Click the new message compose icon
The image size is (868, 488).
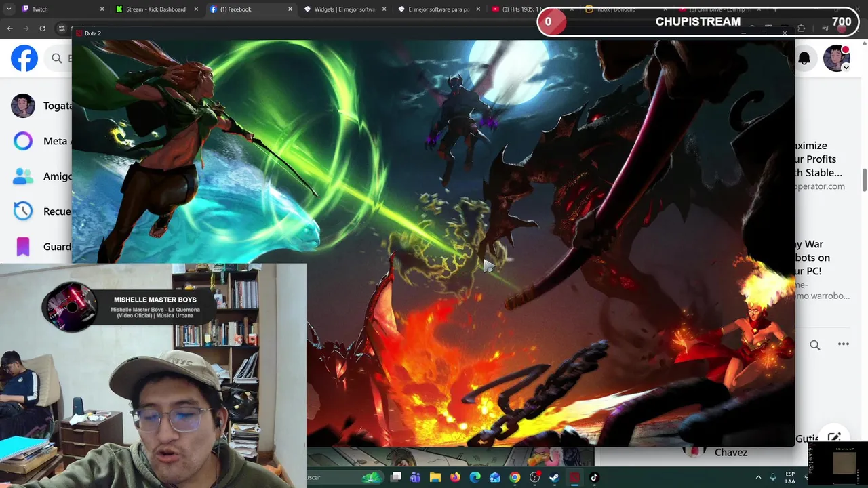(834, 437)
